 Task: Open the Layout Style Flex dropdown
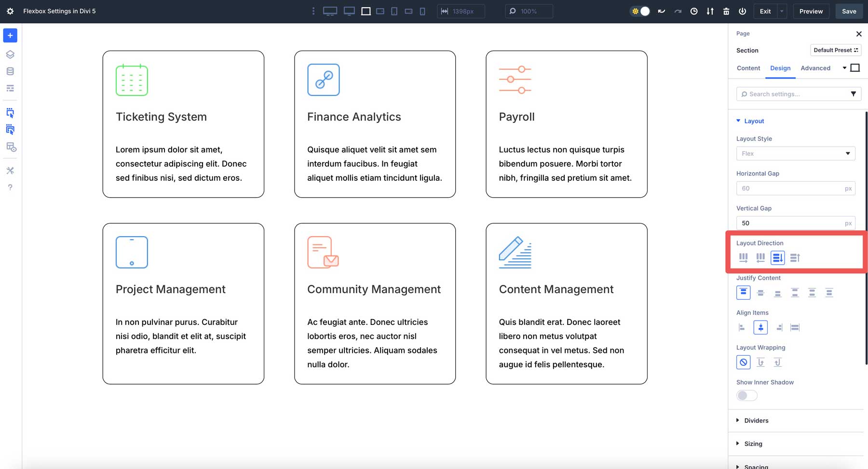[795, 153]
